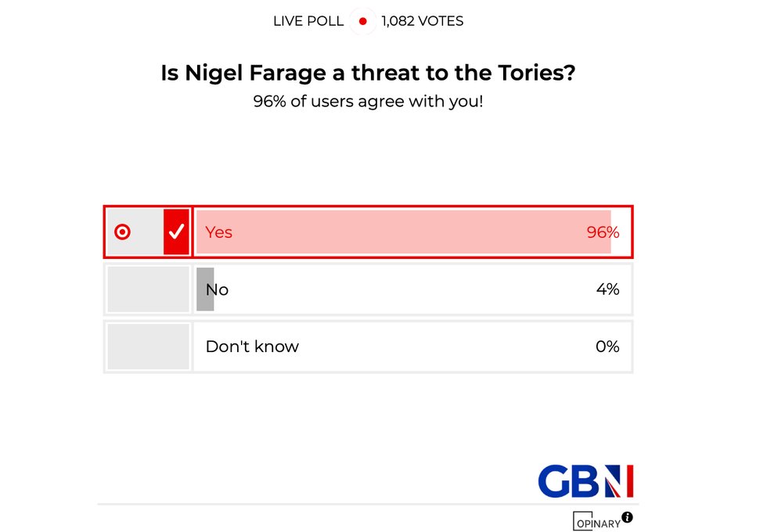The image size is (767, 532).
Task: Click the 96% result value
Action: tap(603, 232)
